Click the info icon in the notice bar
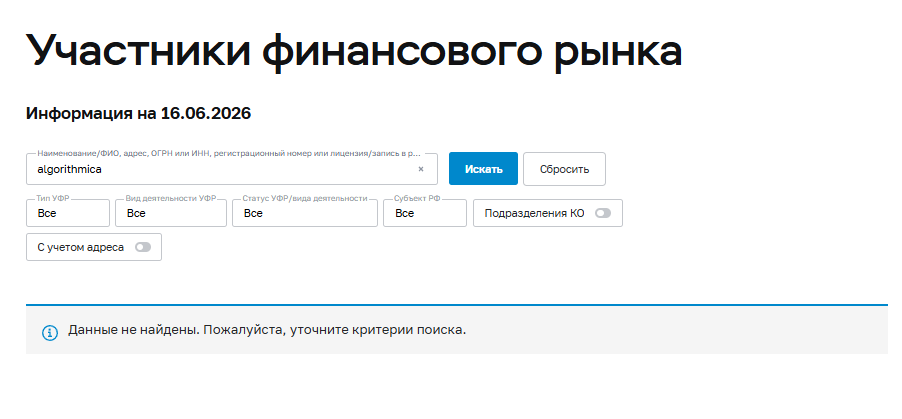Image resolution: width=902 pixels, height=419 pixels. tap(50, 333)
